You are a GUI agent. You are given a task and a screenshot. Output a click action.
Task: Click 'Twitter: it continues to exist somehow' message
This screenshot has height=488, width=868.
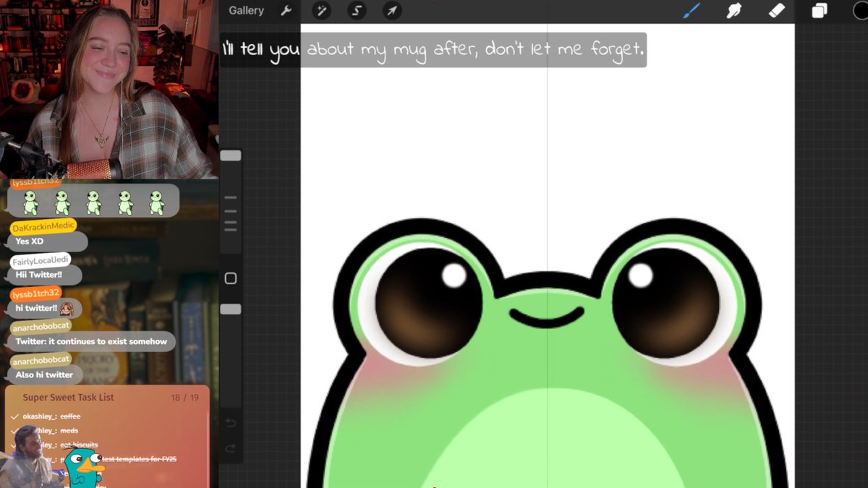point(91,341)
